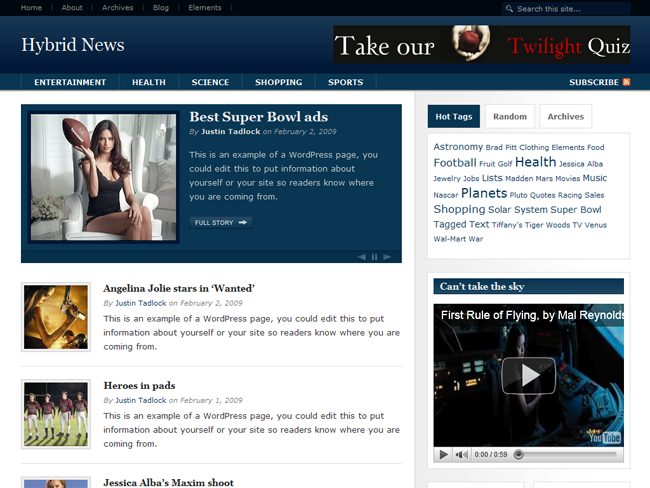Image resolution: width=650 pixels, height=488 pixels.
Task: Click the Planets tag
Action: 484,193
